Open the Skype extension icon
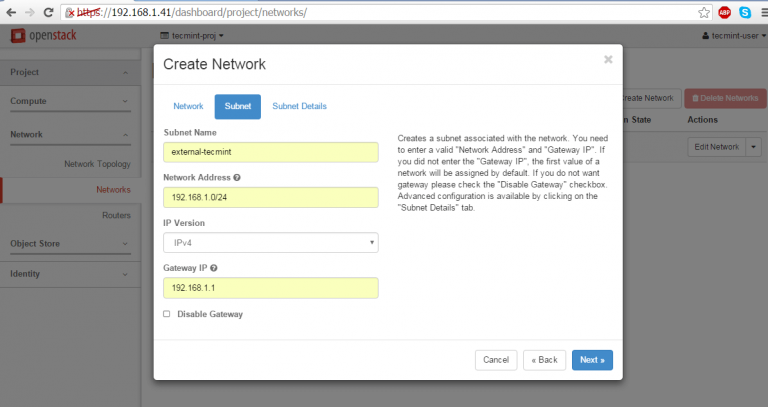 745,13
